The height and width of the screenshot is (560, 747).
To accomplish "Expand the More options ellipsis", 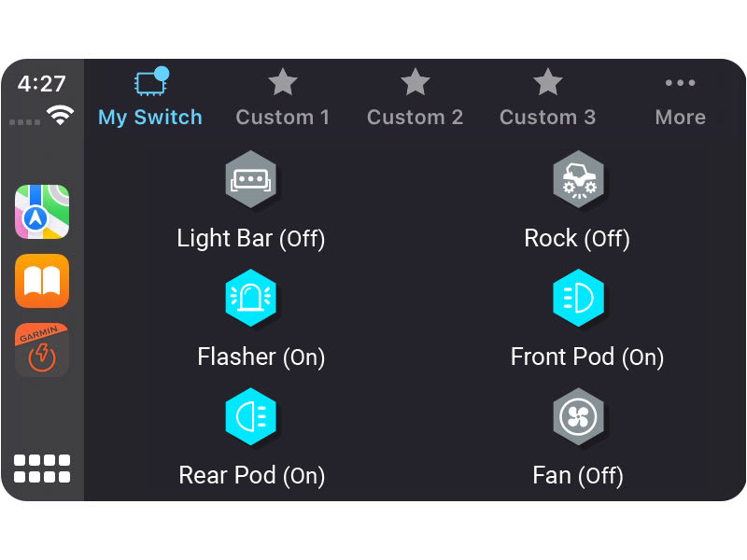I will (680, 83).
